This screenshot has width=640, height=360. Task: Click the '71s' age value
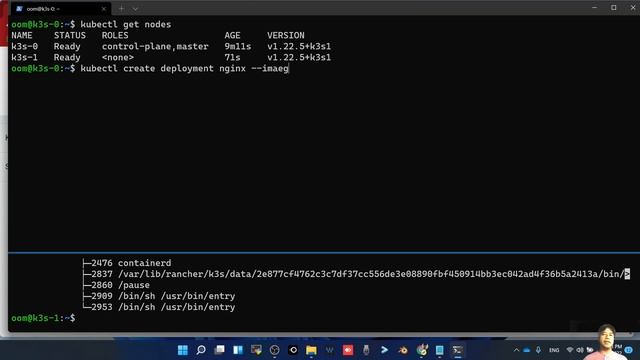click(232, 58)
